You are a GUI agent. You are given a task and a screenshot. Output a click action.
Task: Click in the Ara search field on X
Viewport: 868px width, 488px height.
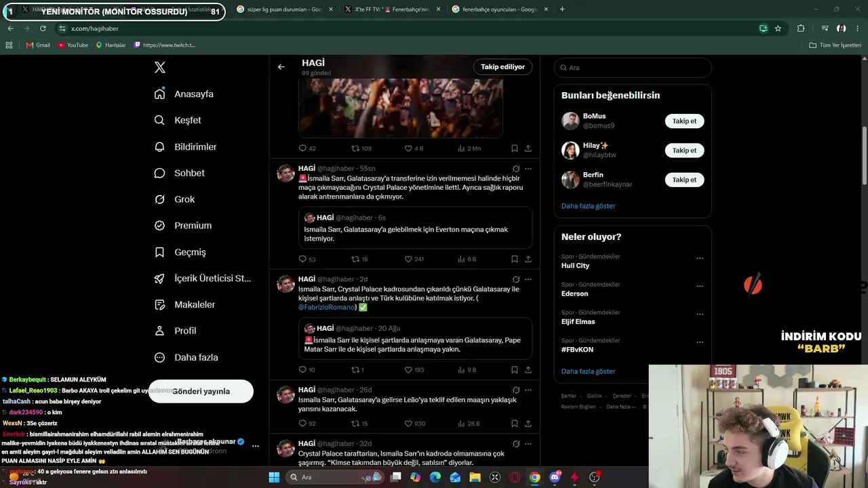point(633,68)
